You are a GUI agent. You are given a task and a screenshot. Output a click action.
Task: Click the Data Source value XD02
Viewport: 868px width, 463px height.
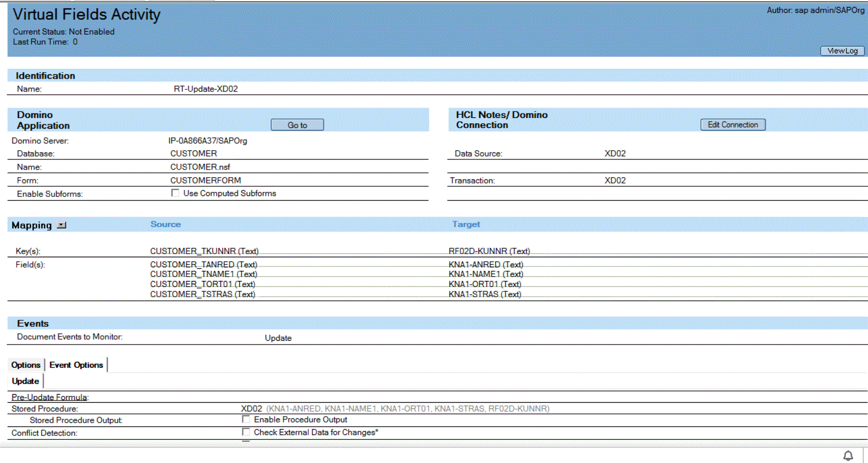tap(615, 153)
